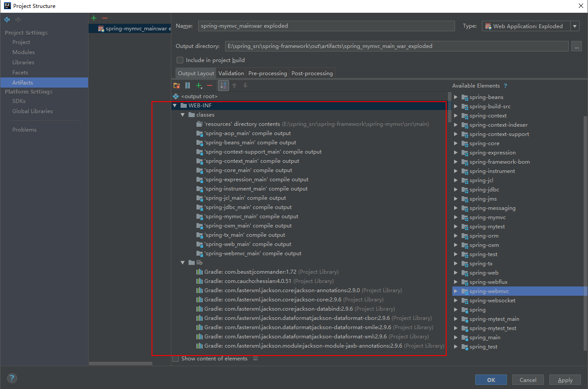The height and width of the screenshot is (389, 588).
Task: Remove the selected output layout element
Action: coord(210,86)
